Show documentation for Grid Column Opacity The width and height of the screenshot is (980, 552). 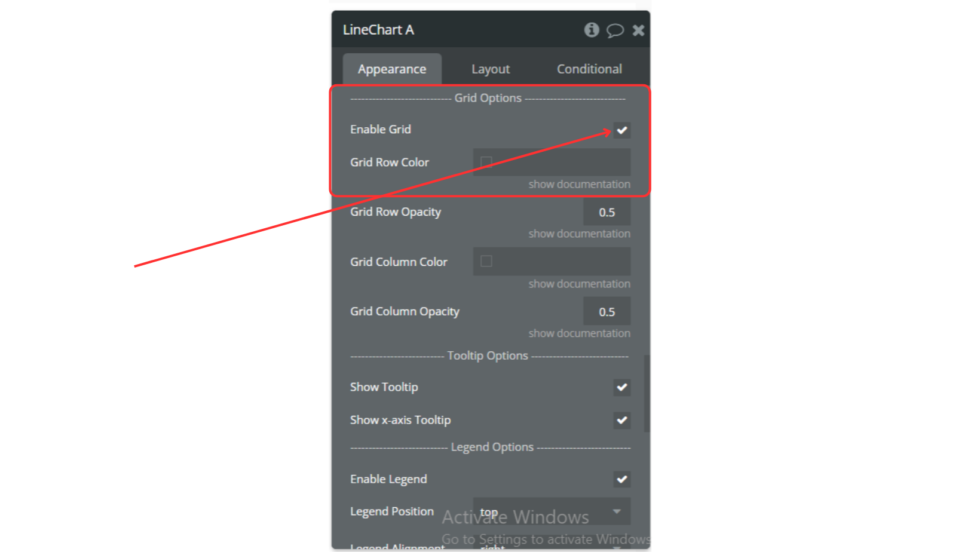579,333
